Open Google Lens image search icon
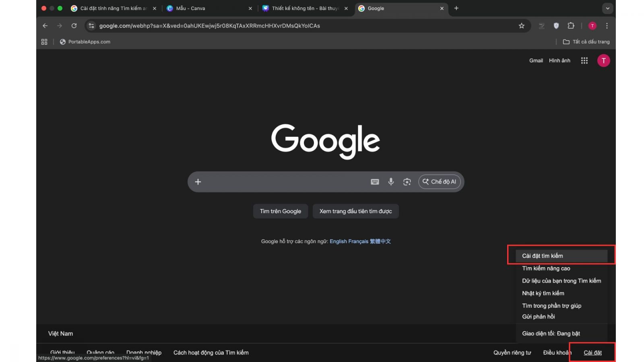Viewport: 644px width, 362px height. point(407,182)
